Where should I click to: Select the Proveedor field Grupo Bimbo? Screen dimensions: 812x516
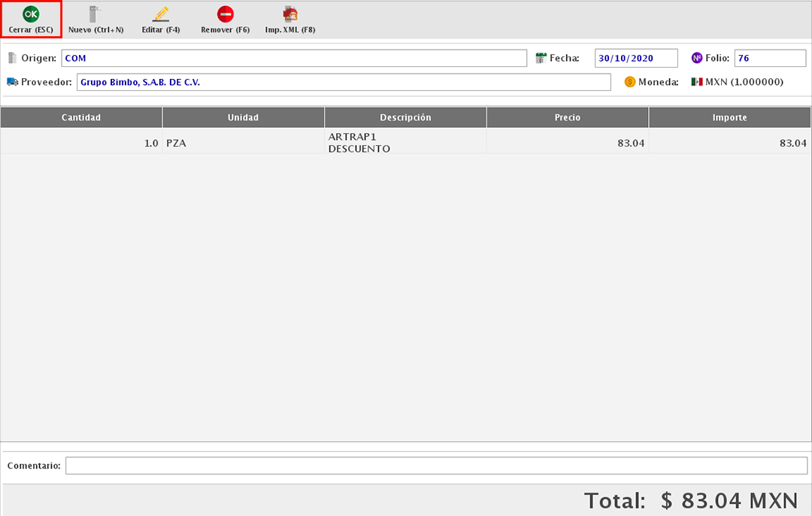click(344, 82)
